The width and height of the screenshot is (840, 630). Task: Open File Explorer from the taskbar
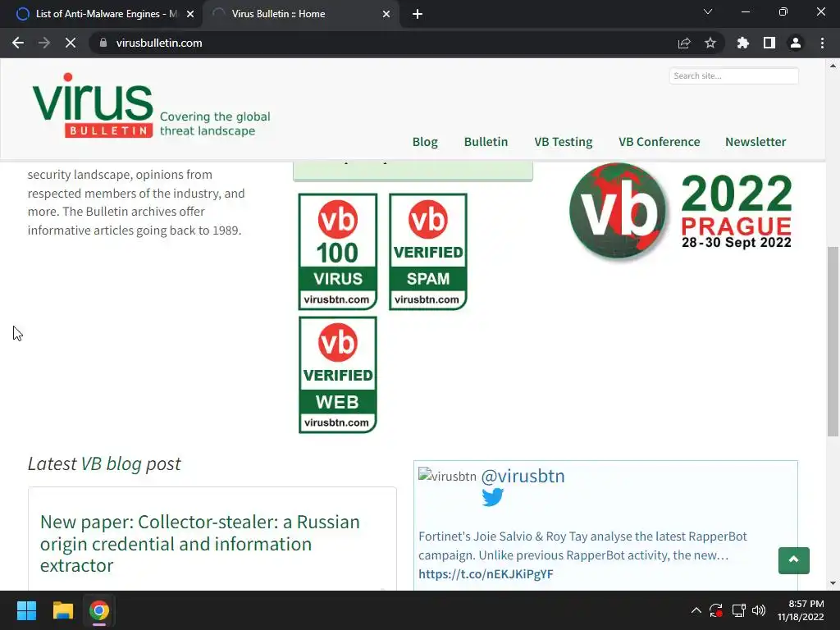click(x=62, y=610)
